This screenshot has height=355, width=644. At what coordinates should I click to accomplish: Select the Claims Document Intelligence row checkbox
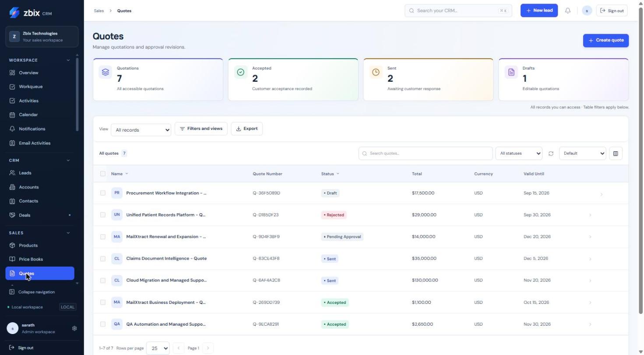pos(103,258)
